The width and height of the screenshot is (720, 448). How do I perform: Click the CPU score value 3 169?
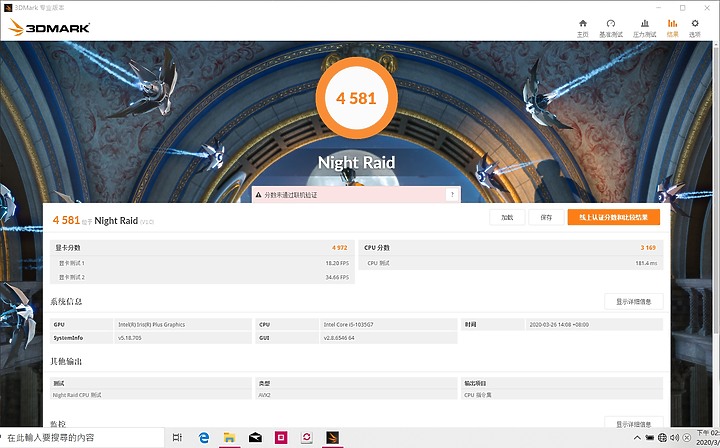(x=648, y=248)
